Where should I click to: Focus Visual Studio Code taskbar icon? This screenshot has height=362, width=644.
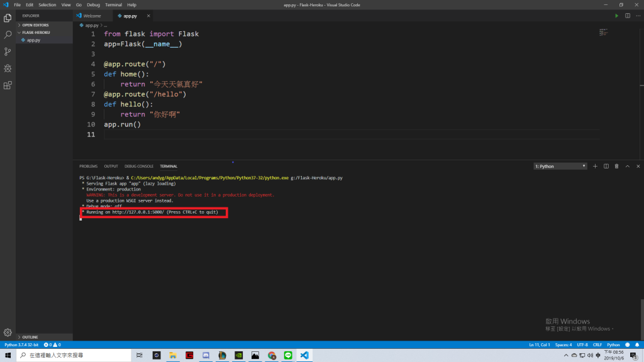pyautogui.click(x=304, y=355)
